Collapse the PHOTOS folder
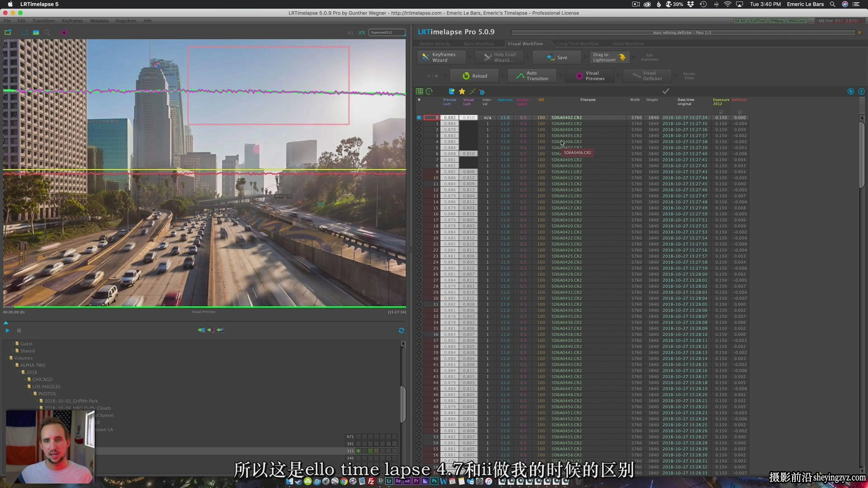Screen dimensions: 868x488 click(x=31, y=394)
